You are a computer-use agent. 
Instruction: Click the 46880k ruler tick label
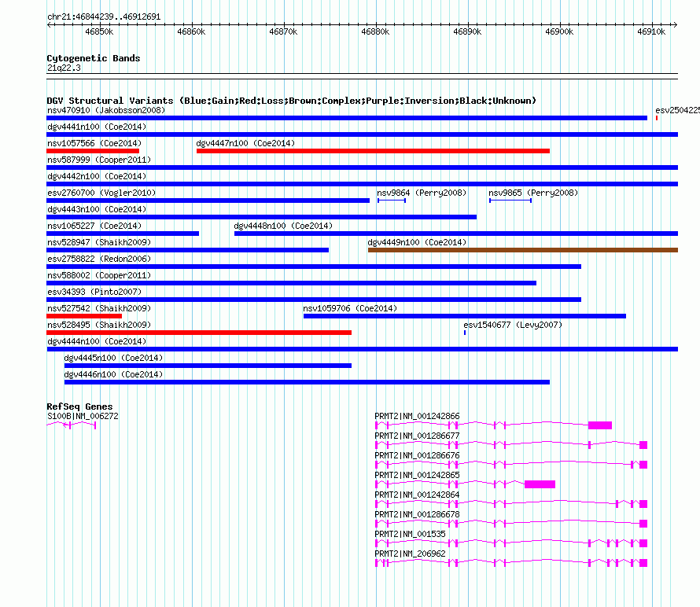[375, 31]
